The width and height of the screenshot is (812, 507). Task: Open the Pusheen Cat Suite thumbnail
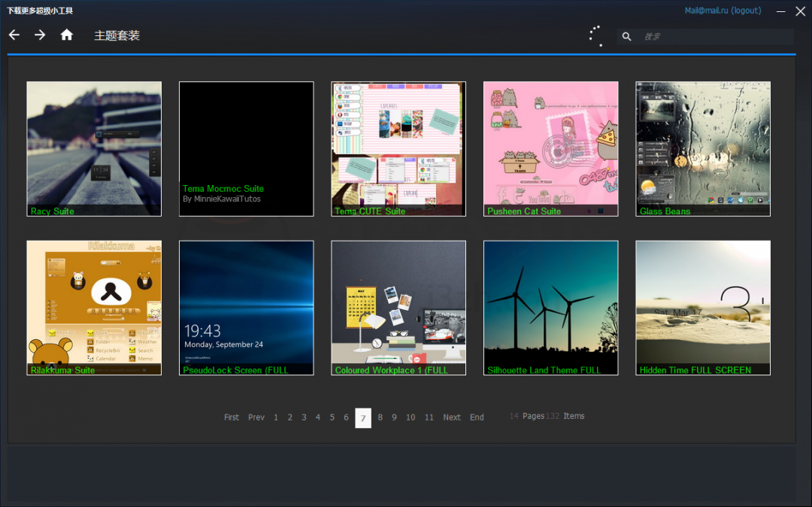[x=551, y=149]
